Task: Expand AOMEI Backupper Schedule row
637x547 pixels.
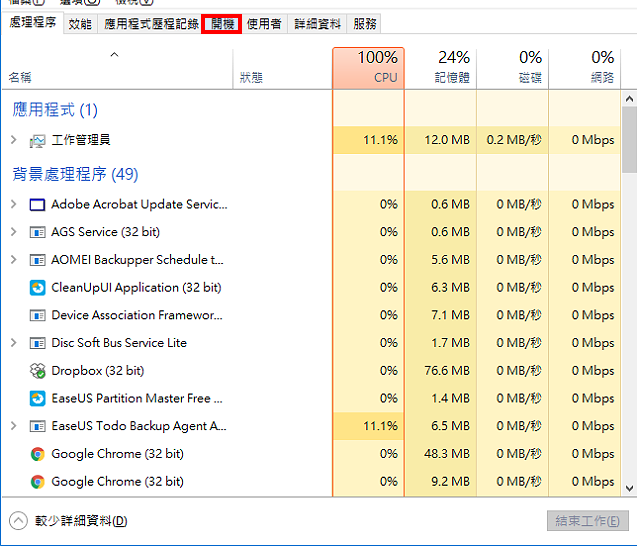Action: (x=13, y=259)
